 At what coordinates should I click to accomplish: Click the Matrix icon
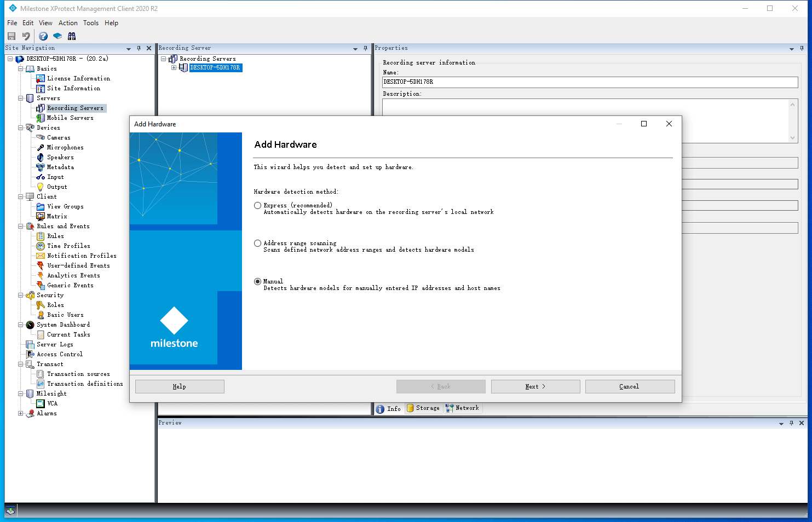click(41, 217)
